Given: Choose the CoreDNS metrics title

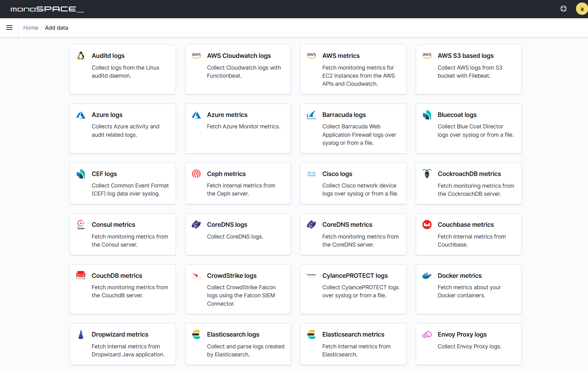Looking at the screenshot, I should point(347,225).
